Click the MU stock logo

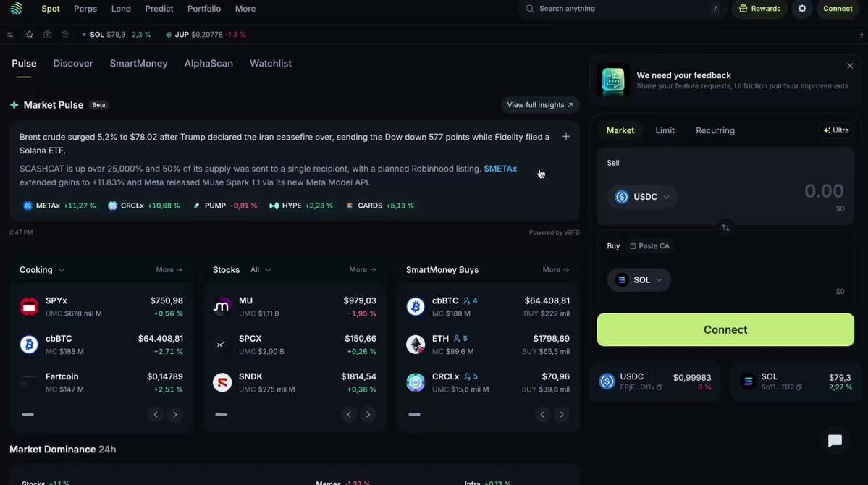click(222, 306)
